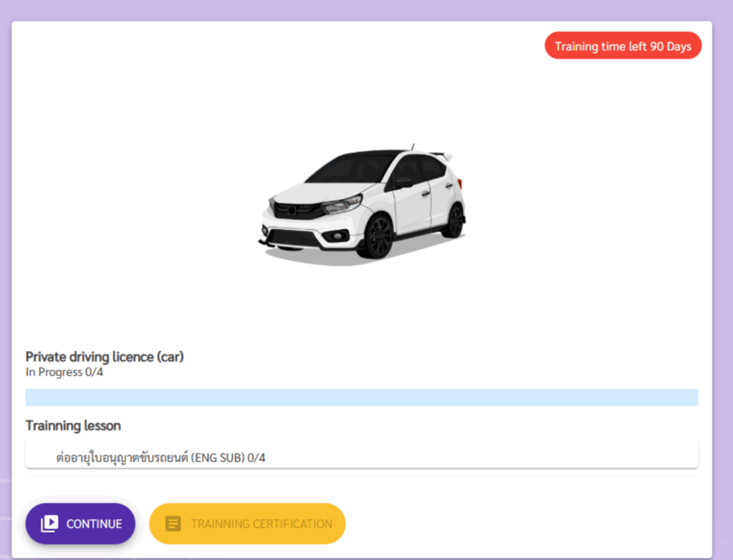
Task: Click the 0/4 count in the lesson row
Action: point(256,458)
